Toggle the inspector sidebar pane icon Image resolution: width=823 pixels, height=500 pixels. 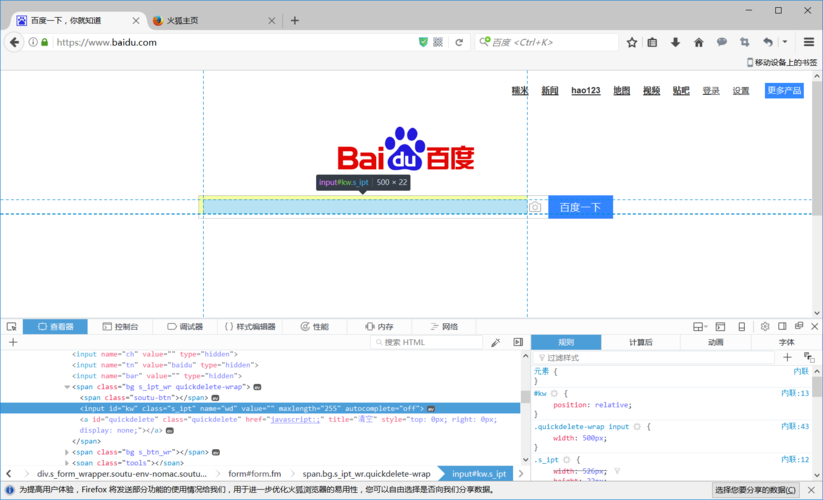point(518,342)
